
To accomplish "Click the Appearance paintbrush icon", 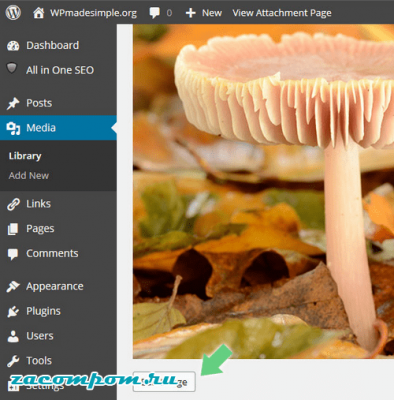I will click(13, 287).
